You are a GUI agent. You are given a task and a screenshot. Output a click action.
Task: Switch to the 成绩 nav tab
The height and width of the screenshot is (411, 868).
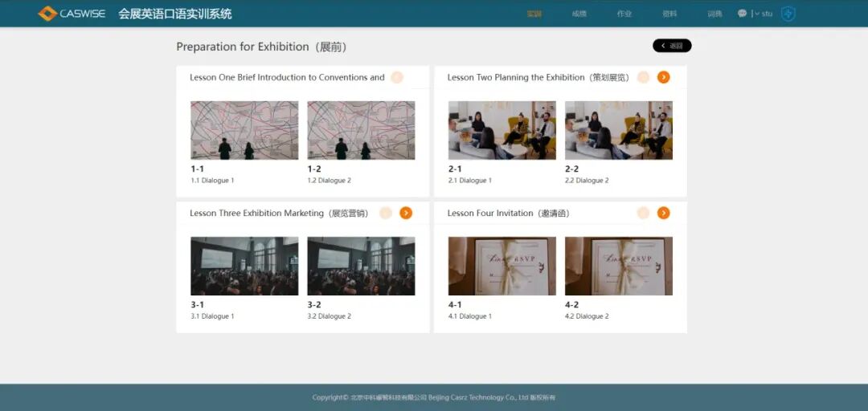(x=579, y=14)
